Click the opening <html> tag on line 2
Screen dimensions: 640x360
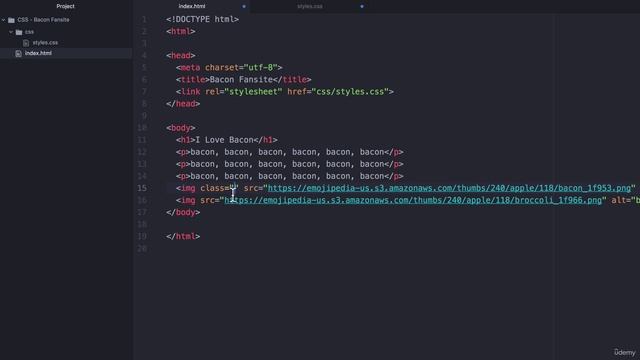point(181,31)
